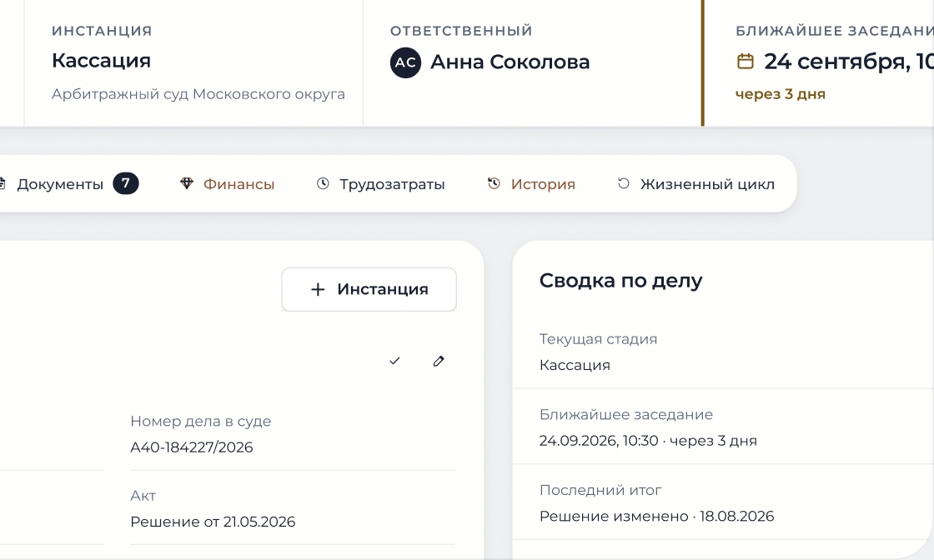
Task: Open the Трудозатраты tab
Action: tap(380, 184)
